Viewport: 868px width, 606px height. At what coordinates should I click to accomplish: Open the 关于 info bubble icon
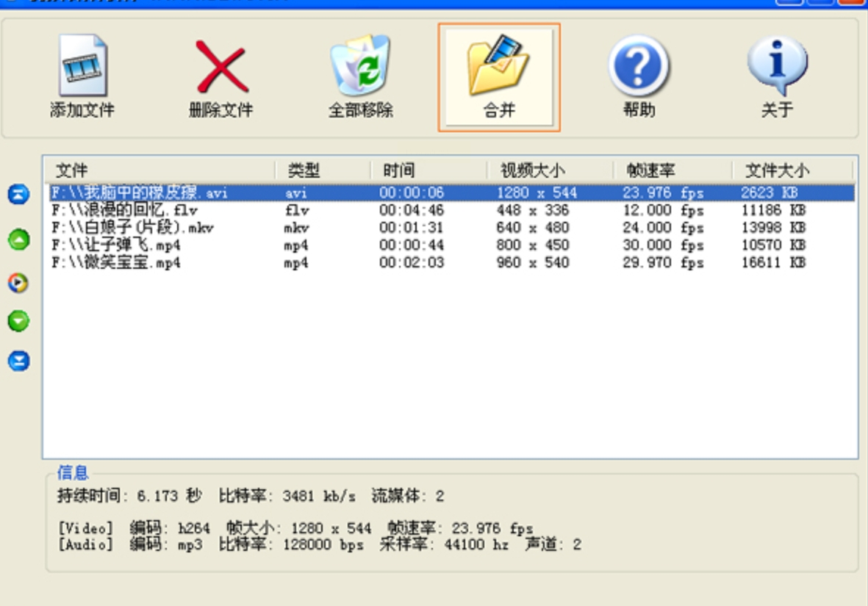click(777, 65)
